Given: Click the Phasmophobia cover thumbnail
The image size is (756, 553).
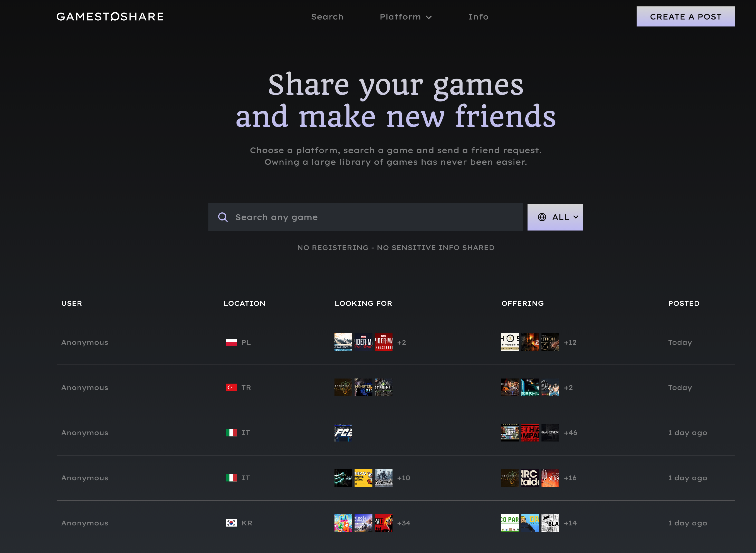Looking at the screenshot, I should [550, 433].
